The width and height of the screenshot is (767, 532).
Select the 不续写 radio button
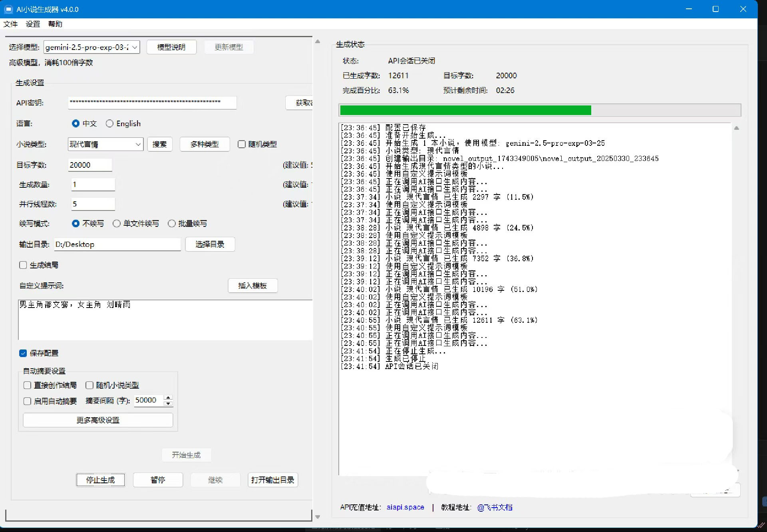(76, 224)
